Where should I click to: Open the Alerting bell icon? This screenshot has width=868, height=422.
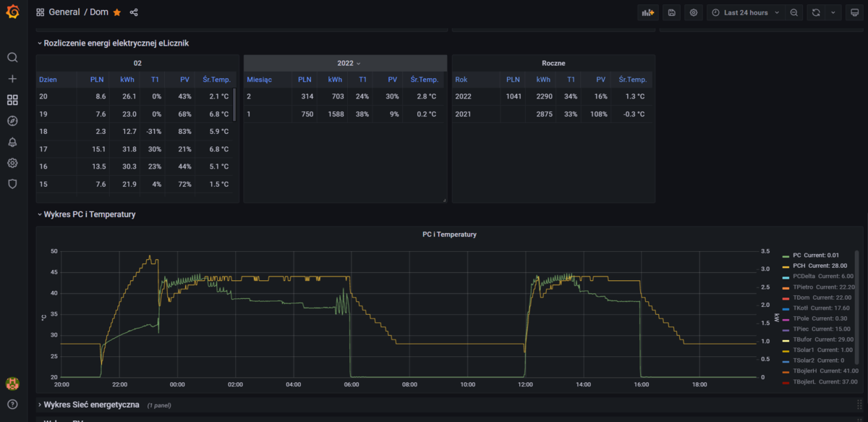12,142
